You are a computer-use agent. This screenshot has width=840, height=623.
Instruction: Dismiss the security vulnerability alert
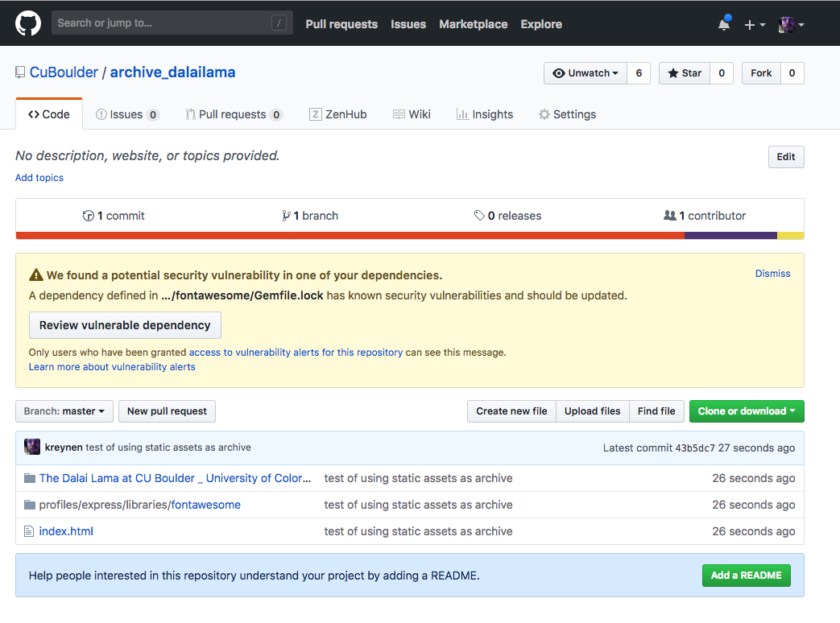772,274
